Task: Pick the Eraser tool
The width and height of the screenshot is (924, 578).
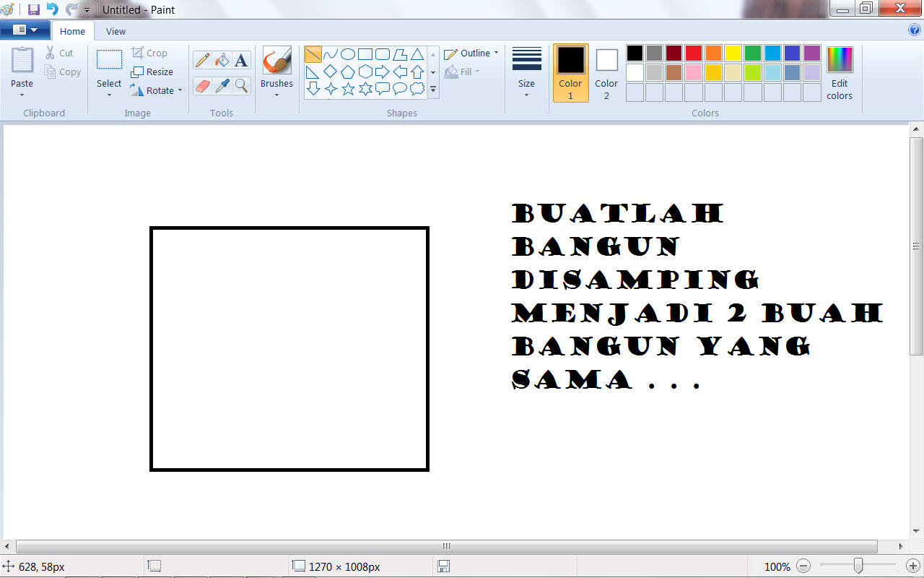Action: (202, 86)
